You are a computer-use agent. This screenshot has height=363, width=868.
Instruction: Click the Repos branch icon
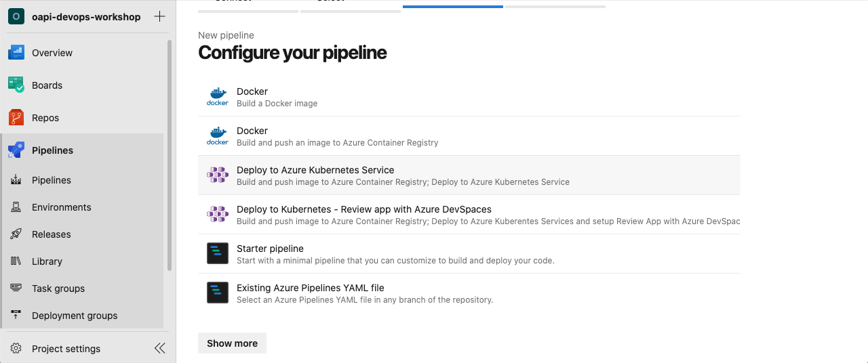pos(16,118)
